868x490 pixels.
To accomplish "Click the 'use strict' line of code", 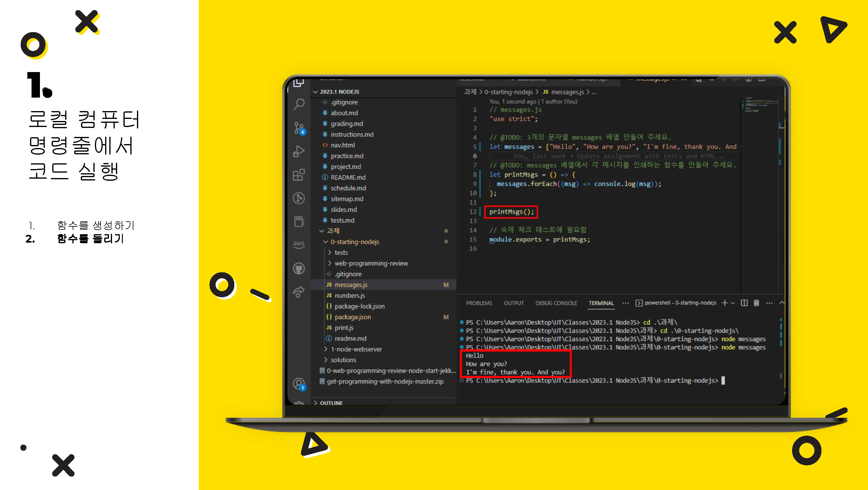I will click(514, 119).
